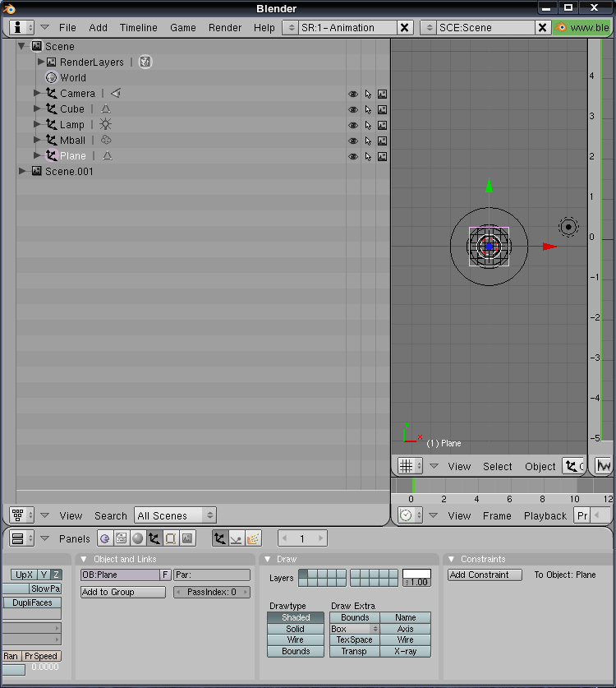Click the PassIndex: 0 slider field
This screenshot has height=688, width=616.
pos(212,592)
